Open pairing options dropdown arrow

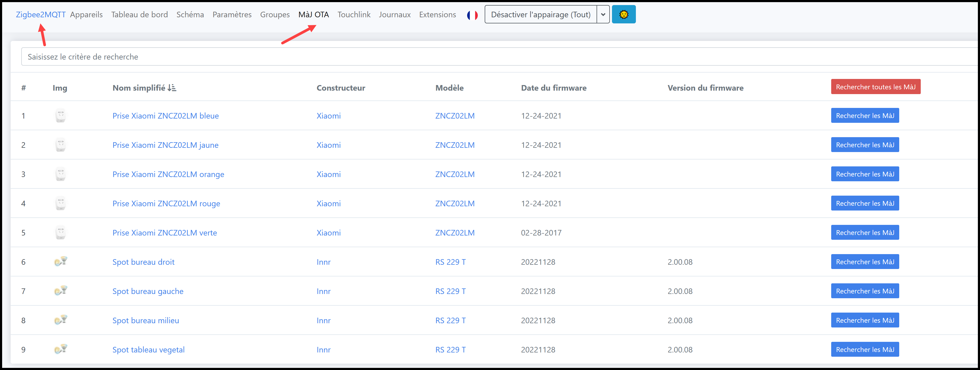603,14
